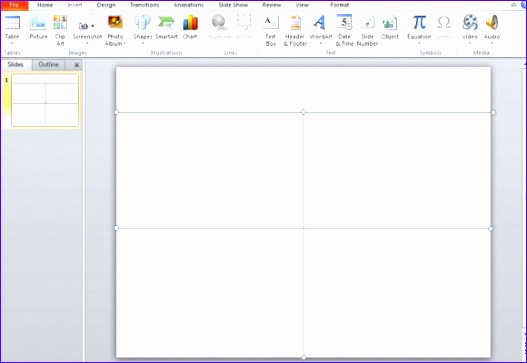Open Header & Footer settings
527x363 pixels.
coord(295,30)
